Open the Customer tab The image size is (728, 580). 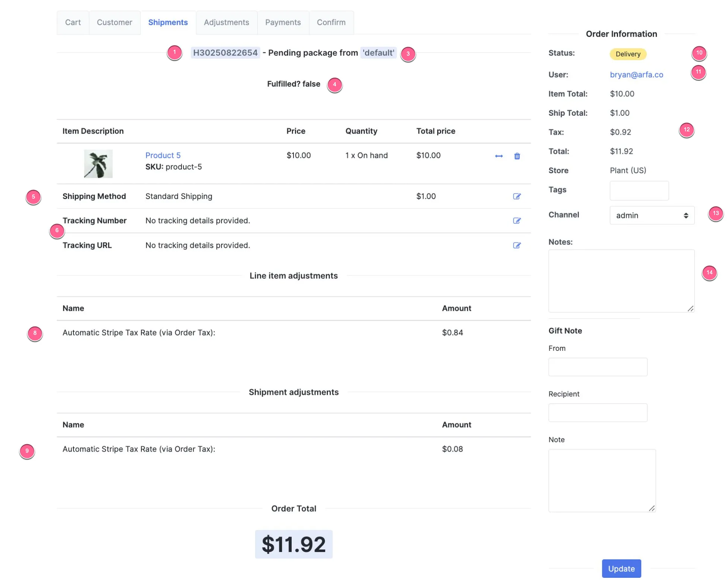tap(114, 22)
